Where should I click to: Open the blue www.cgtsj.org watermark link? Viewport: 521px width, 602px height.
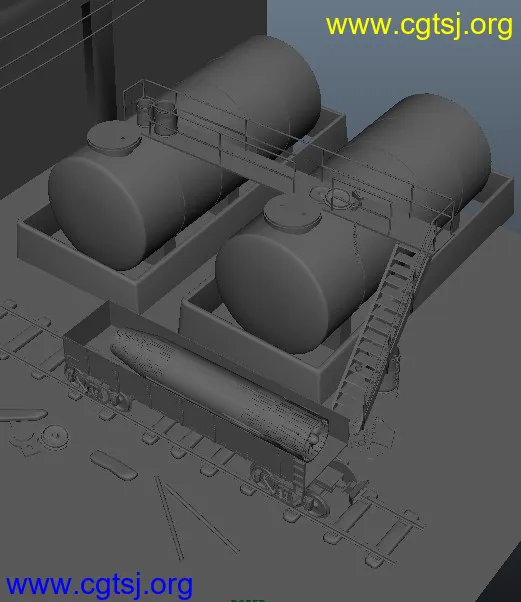coord(99,586)
